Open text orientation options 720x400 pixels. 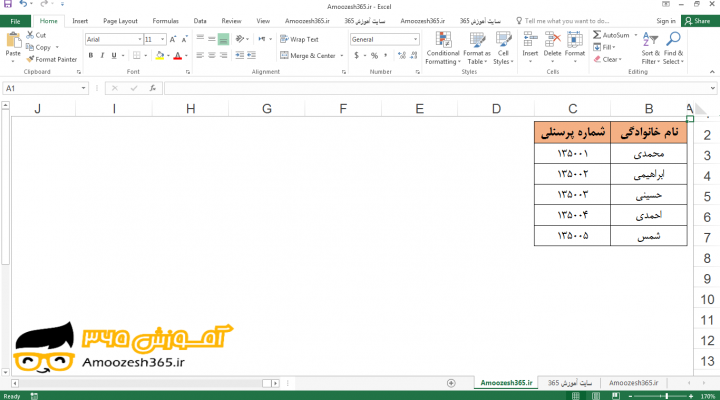click(x=240, y=39)
